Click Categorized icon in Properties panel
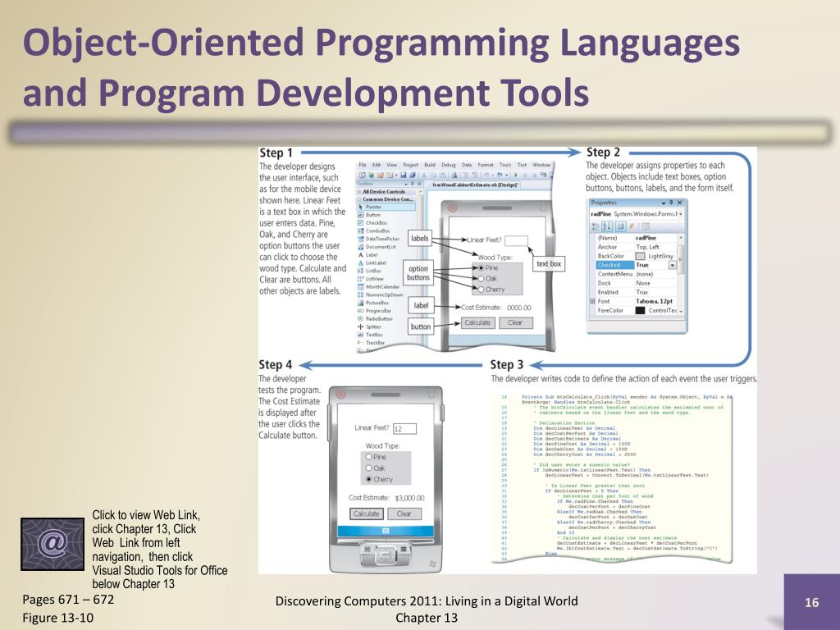This screenshot has width=840, height=630. pos(596,226)
